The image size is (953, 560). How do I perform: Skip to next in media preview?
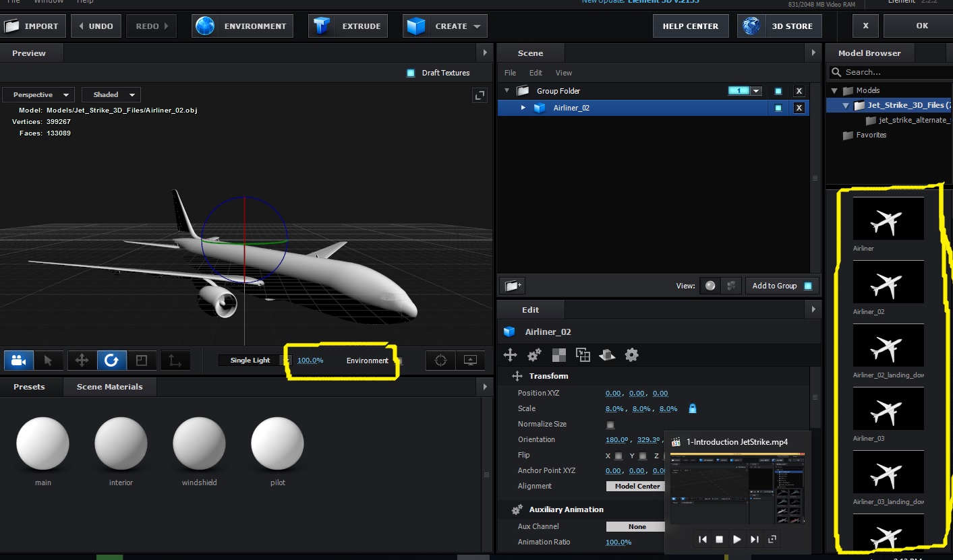click(754, 539)
